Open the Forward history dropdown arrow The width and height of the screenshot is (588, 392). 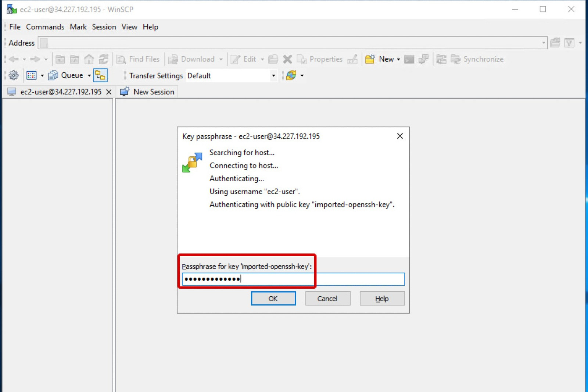[x=46, y=59]
